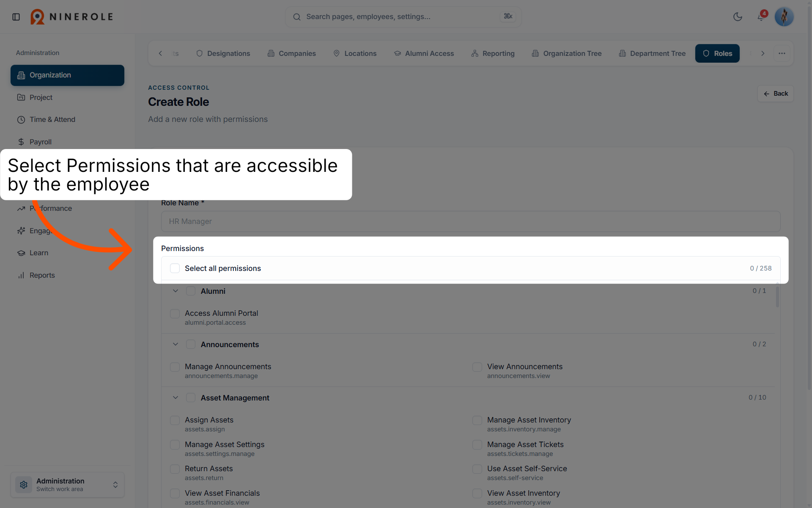The width and height of the screenshot is (812, 508).
Task: Click the search pages bar
Action: 403,17
